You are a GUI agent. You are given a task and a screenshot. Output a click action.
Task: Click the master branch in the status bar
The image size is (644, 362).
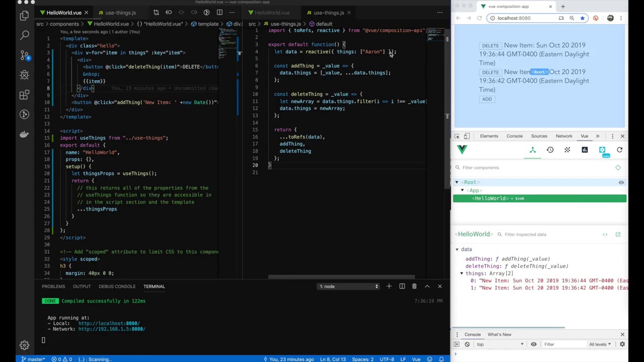32,359
